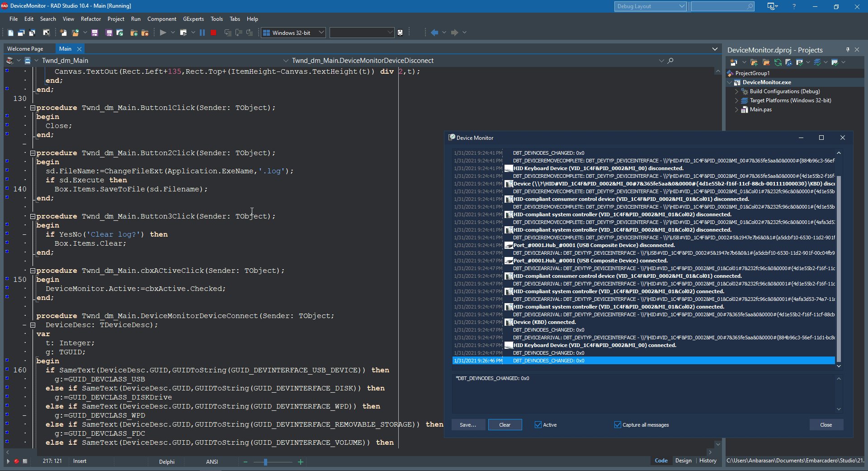
Task: Click the Trace Into debug icon
Action: click(x=228, y=33)
